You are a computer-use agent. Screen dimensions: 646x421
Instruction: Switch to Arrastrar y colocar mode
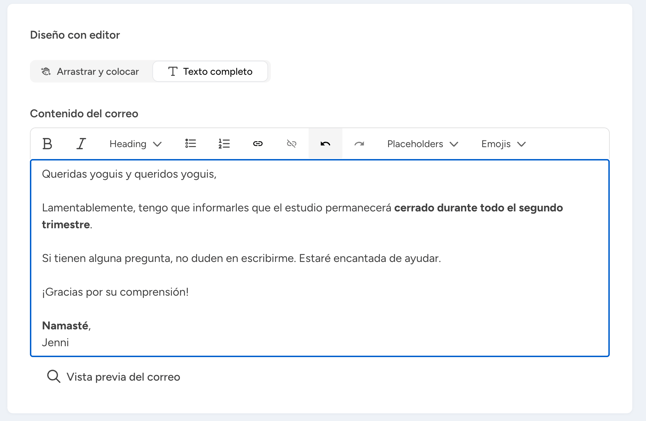(x=91, y=72)
